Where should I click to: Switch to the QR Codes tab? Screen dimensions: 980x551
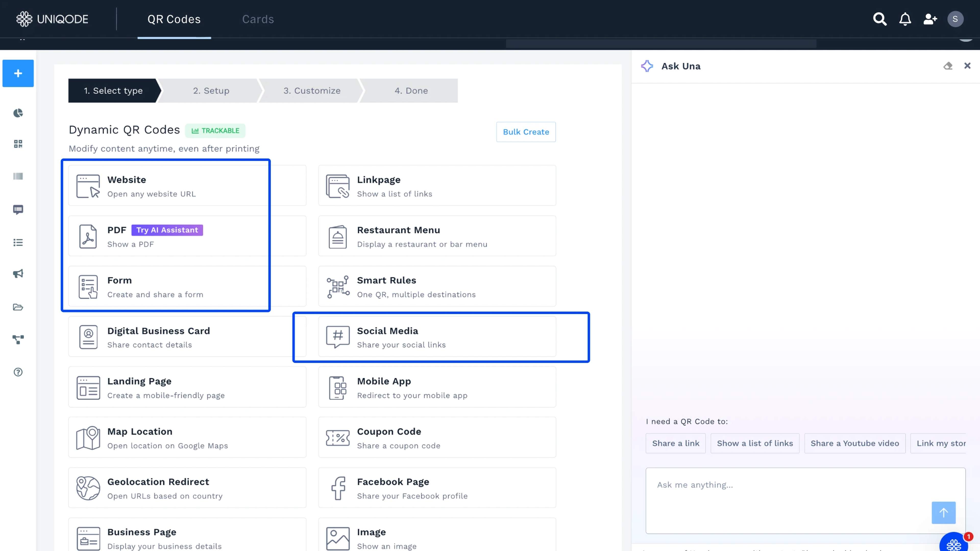(174, 19)
